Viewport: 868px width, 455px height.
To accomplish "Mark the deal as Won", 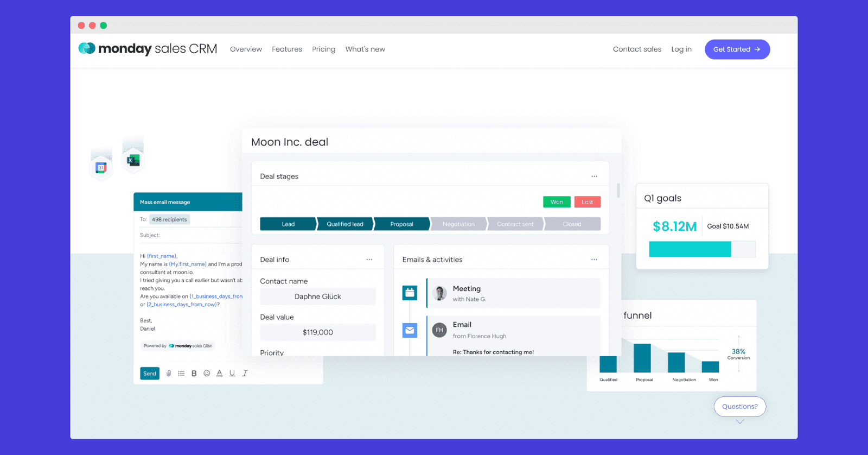I will [557, 202].
